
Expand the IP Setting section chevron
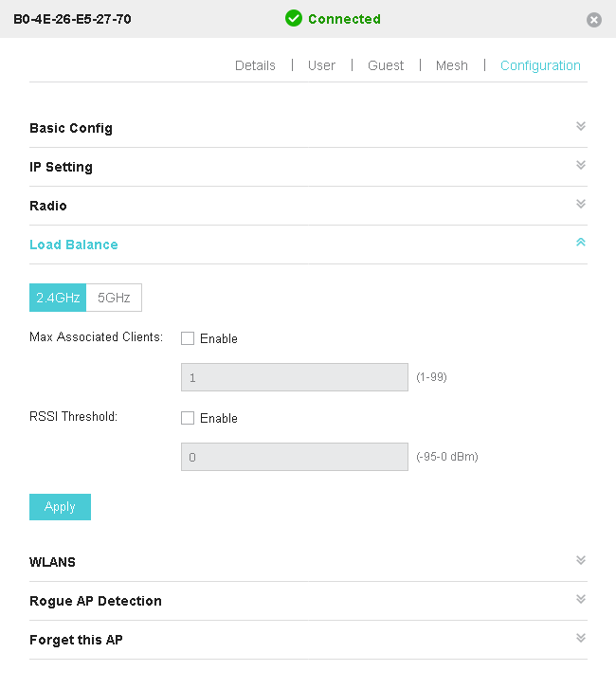coord(581,165)
